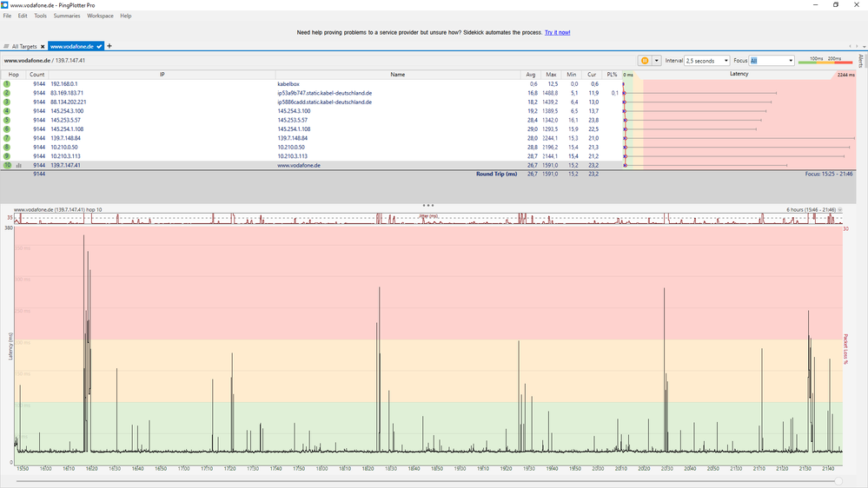Click the graph icon on hop 10
868x488 pixels.
[19, 165]
